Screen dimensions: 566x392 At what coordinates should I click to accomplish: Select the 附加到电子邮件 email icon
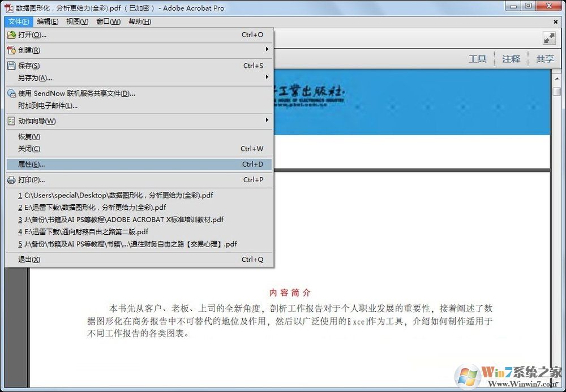[x=12, y=106]
